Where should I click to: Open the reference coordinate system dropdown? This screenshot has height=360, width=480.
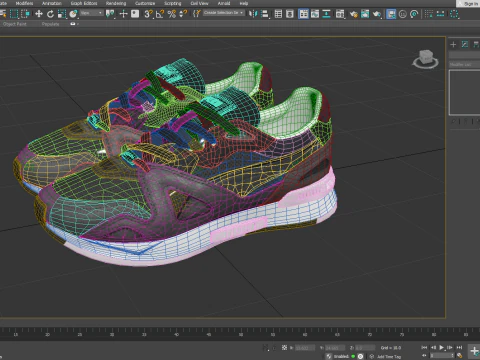pyautogui.click(x=91, y=13)
